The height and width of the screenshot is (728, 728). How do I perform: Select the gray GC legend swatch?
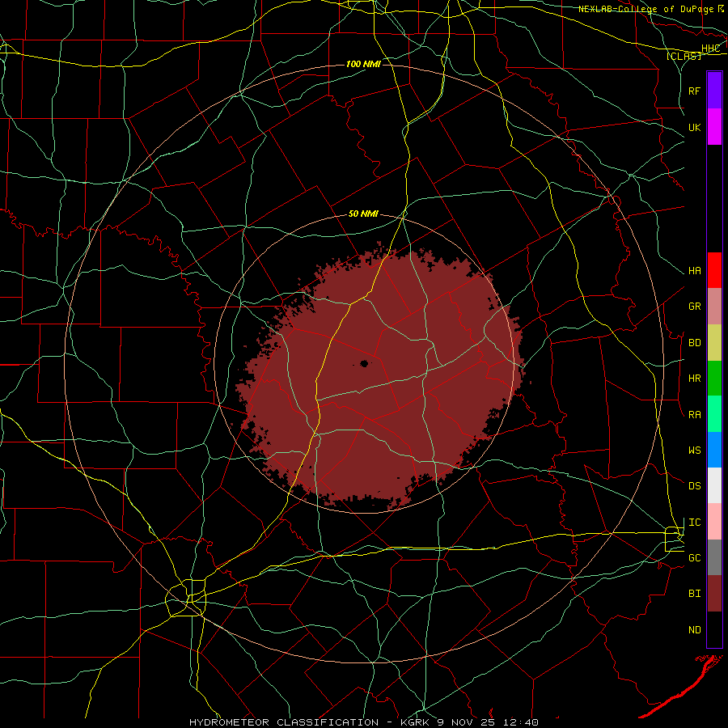click(714, 557)
